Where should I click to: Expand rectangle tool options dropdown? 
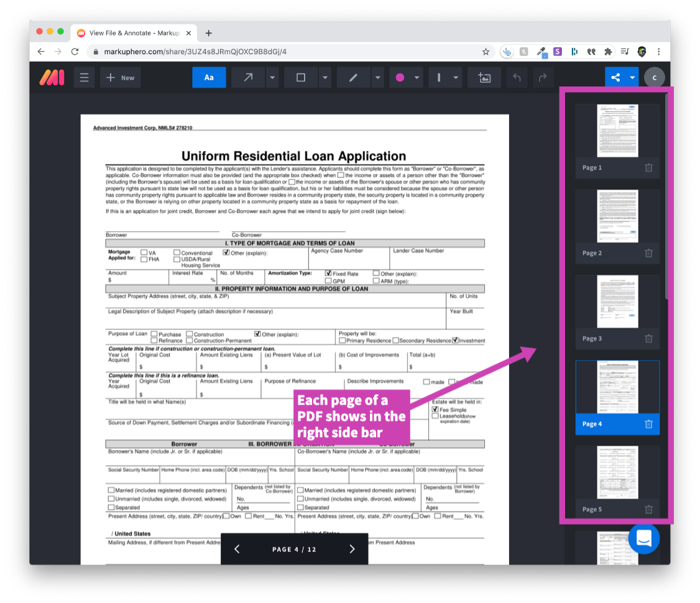325,78
